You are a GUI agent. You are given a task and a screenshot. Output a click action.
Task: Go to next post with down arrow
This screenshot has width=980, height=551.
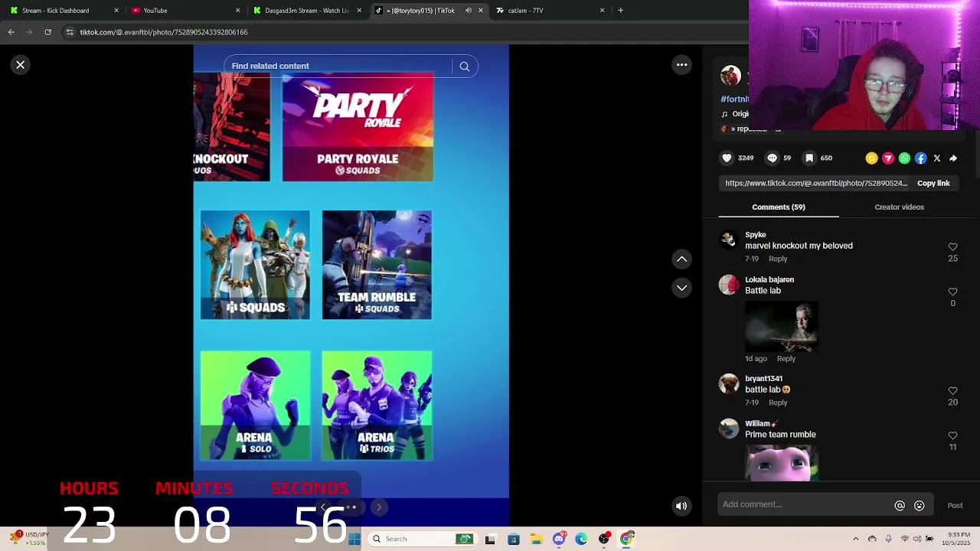tap(681, 288)
